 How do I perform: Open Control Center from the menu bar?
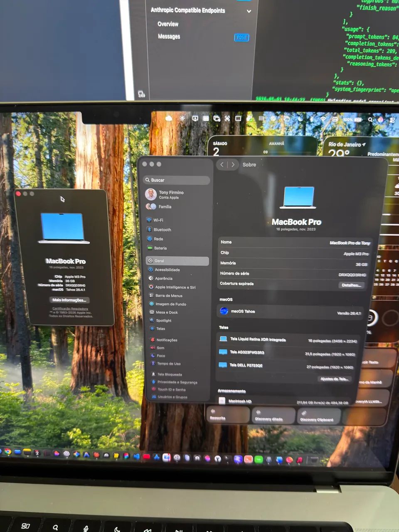(x=392, y=120)
